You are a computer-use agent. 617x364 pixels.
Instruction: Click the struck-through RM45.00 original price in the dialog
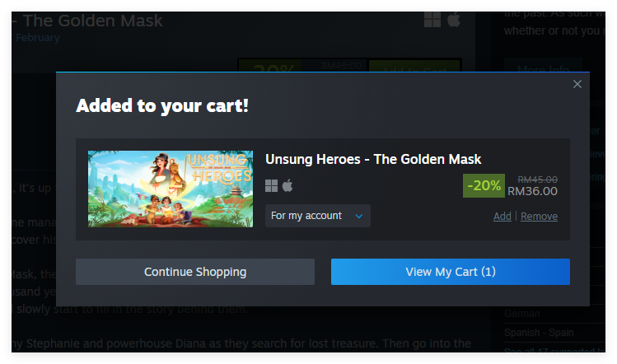pos(537,179)
